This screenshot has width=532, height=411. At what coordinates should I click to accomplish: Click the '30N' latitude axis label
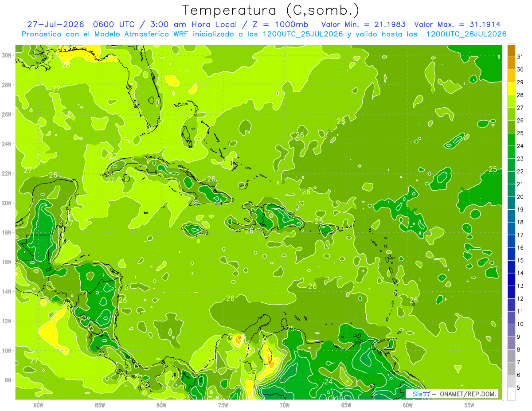pos(7,55)
